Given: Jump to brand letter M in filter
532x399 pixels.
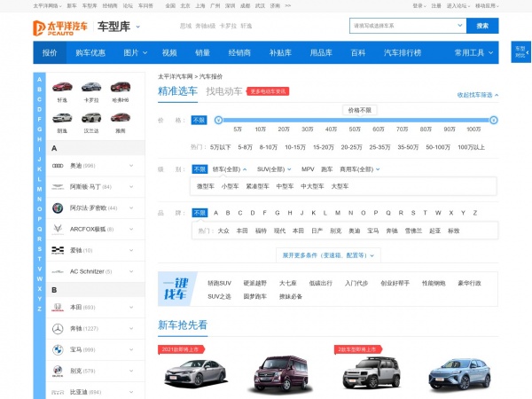Looking at the screenshot, I should 338,213.
